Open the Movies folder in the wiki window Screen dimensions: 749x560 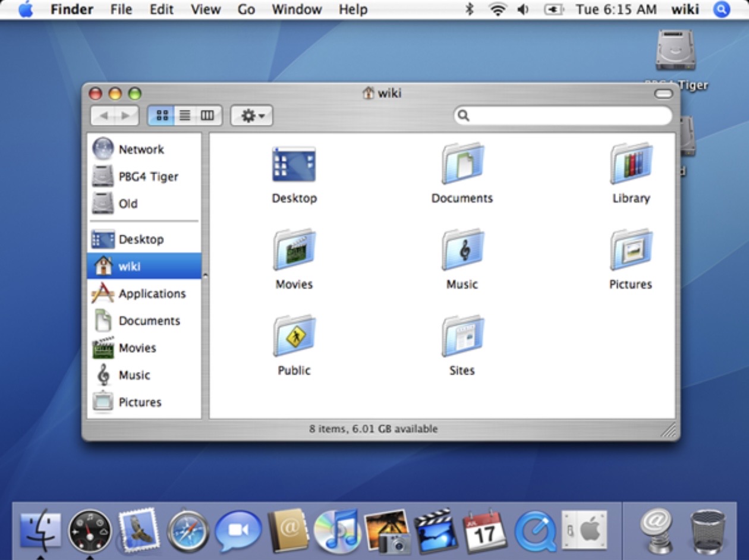coord(294,251)
